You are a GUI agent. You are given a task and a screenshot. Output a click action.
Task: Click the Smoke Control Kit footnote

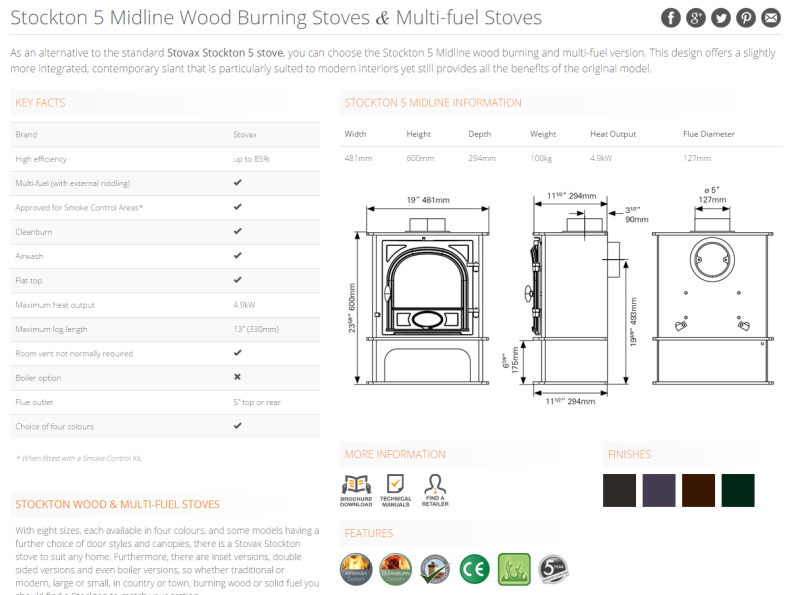coord(80,458)
